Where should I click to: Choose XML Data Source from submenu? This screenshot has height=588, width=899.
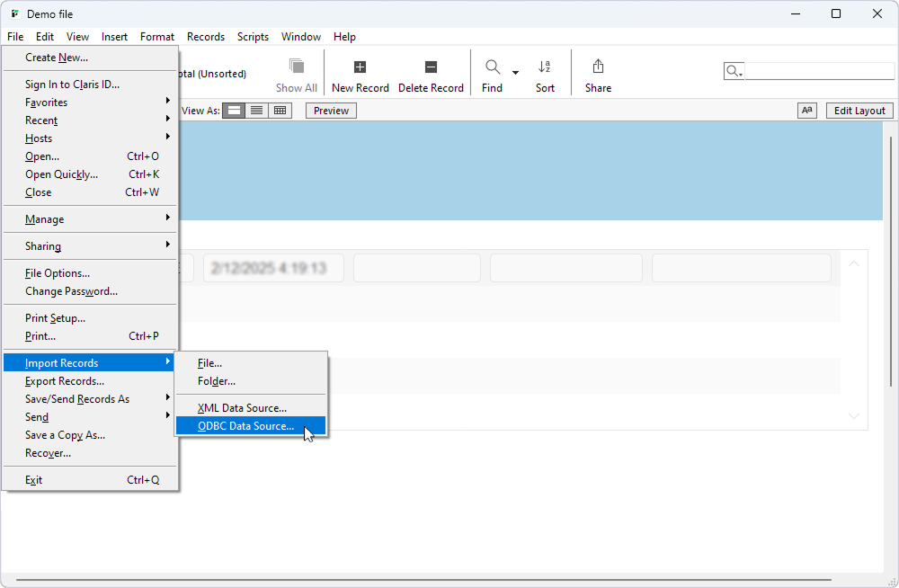(251, 408)
